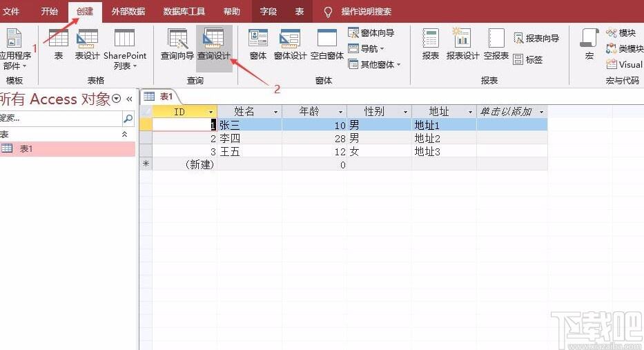Switch to the 开始 tab
This screenshot has height=350, width=644.
click(x=49, y=12)
